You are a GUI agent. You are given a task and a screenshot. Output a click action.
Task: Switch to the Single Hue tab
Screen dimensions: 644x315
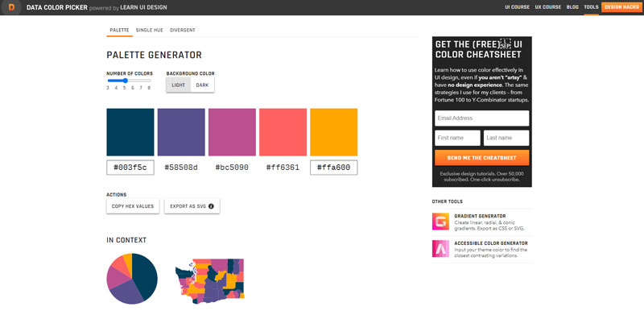coord(150,30)
